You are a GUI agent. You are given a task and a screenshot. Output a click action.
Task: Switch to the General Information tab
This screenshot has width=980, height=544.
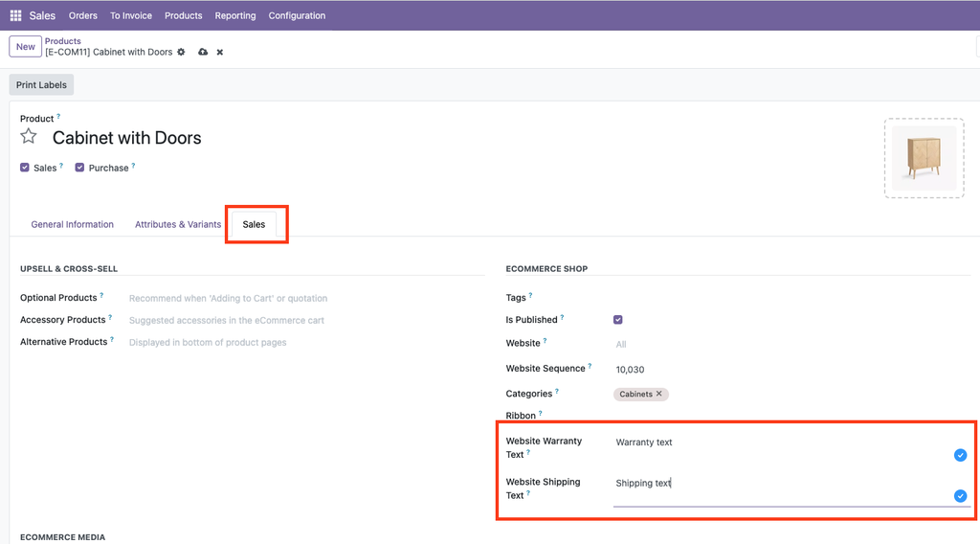[72, 224]
